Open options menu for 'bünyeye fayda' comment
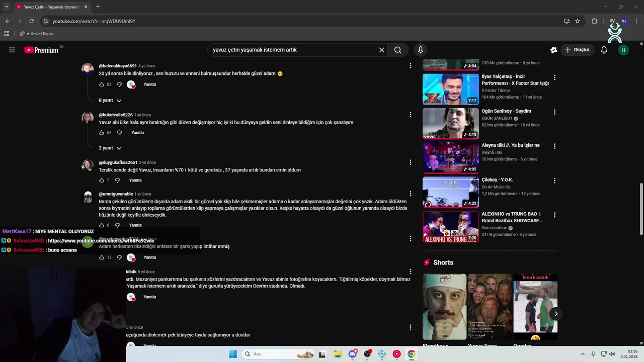Screen dimensions: 644x362 coord(411,327)
